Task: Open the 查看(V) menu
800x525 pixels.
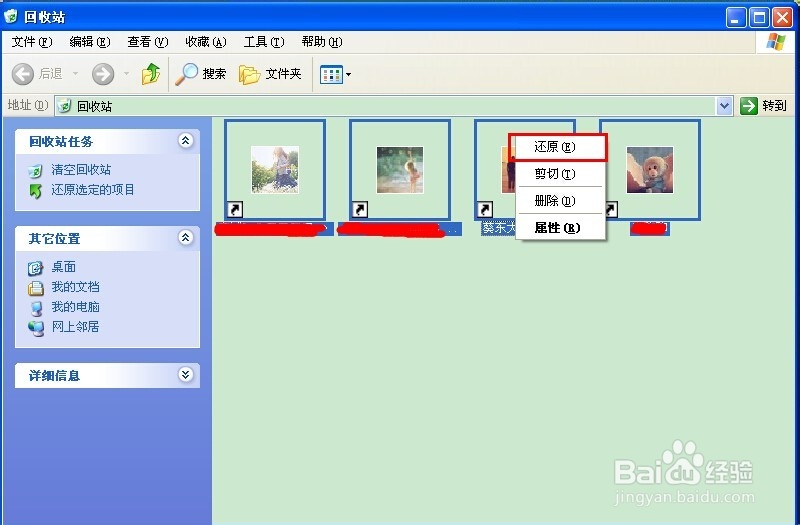Action: click(147, 42)
